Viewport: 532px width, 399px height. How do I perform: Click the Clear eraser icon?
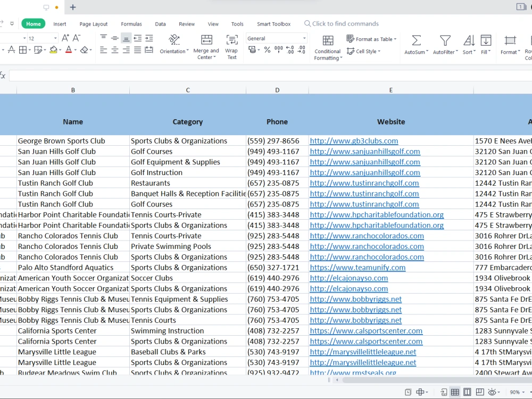[84, 50]
